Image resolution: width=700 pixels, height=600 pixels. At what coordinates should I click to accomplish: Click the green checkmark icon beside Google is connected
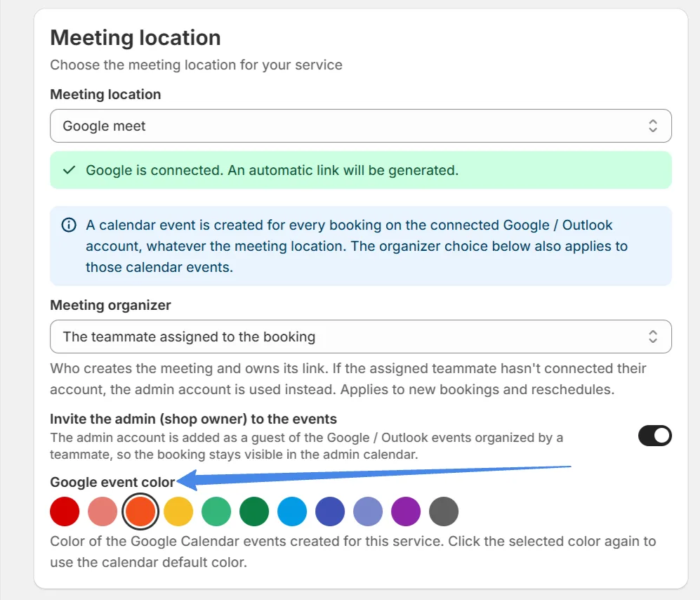pos(70,170)
